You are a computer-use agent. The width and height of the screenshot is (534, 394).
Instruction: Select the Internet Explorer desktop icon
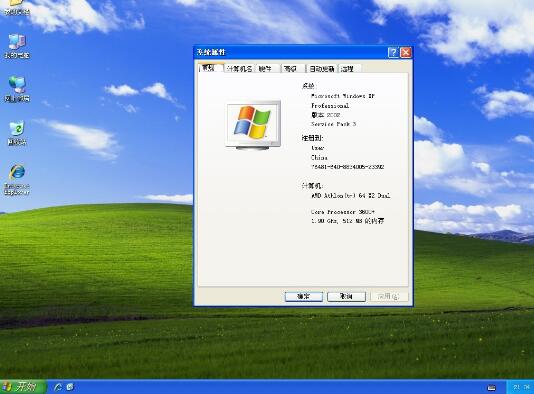pyautogui.click(x=17, y=179)
